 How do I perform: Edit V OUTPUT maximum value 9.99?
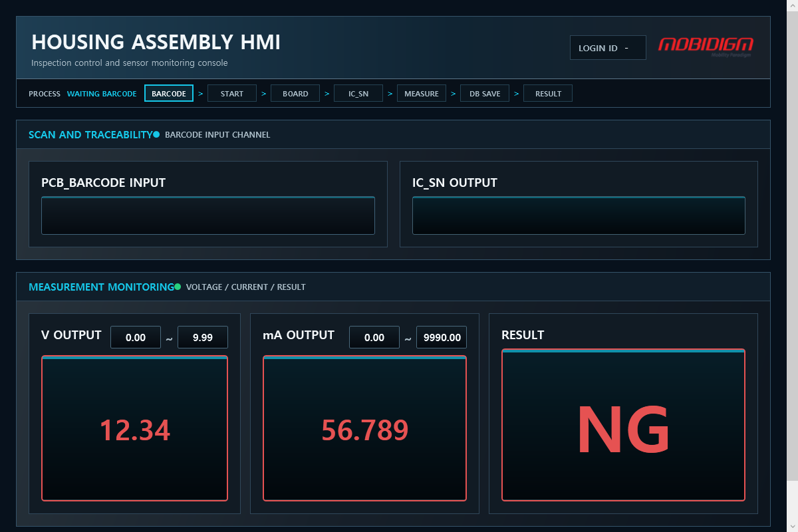pos(203,337)
